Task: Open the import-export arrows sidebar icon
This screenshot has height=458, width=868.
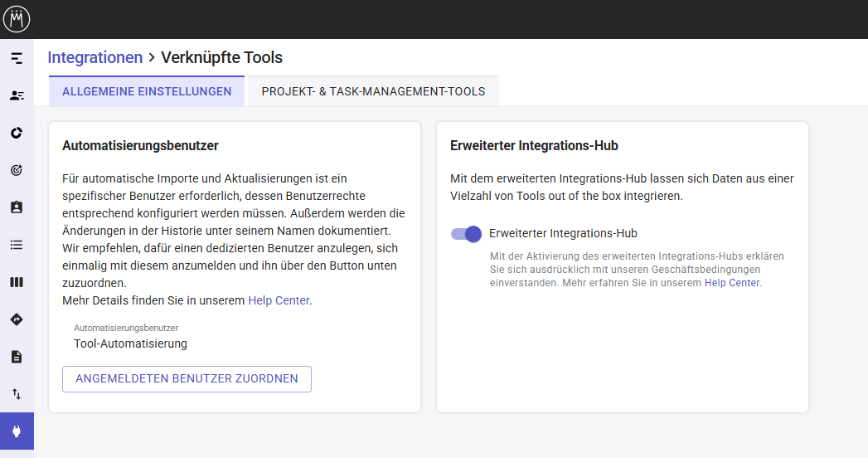Action: coord(17,394)
